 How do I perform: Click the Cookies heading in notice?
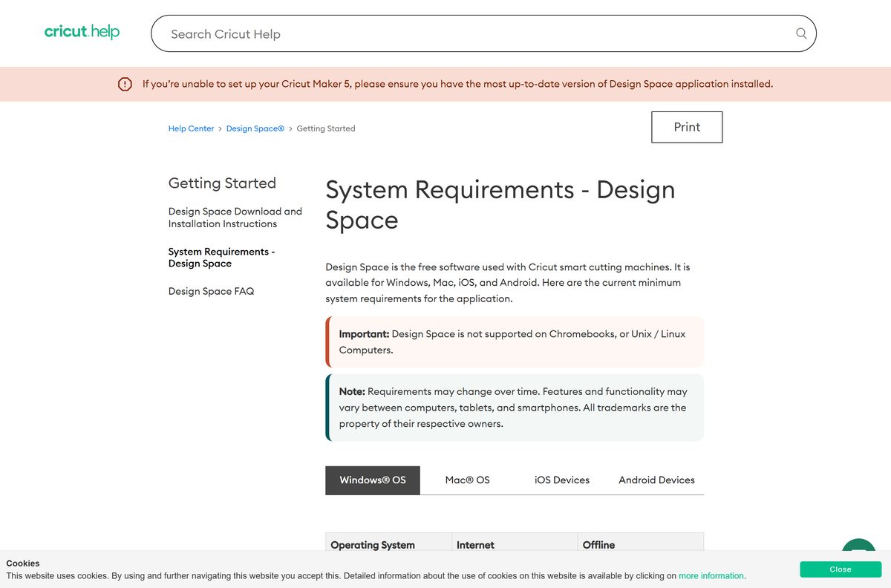click(23, 563)
